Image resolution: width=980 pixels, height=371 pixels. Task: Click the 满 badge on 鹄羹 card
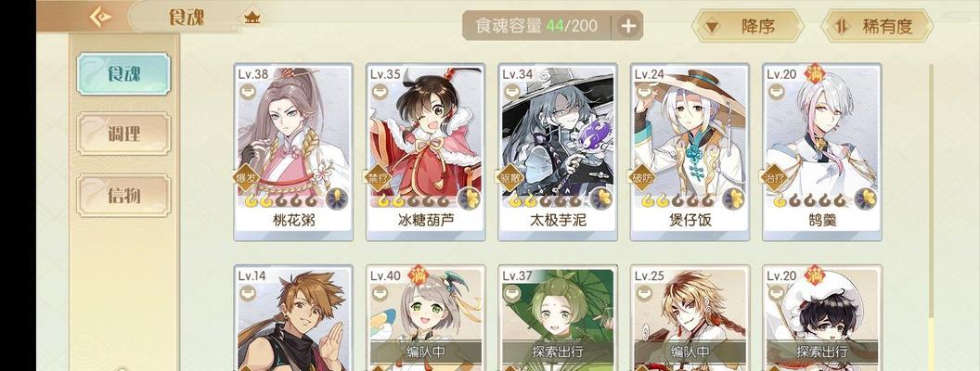pyautogui.click(x=815, y=73)
